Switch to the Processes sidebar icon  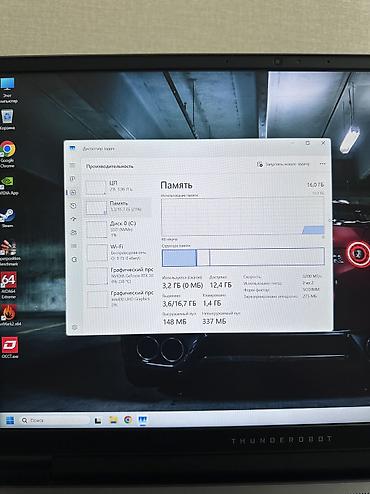coord(73,179)
